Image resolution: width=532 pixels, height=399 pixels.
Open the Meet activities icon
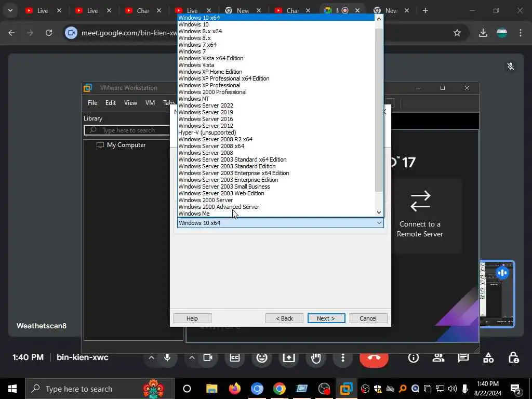488,357
